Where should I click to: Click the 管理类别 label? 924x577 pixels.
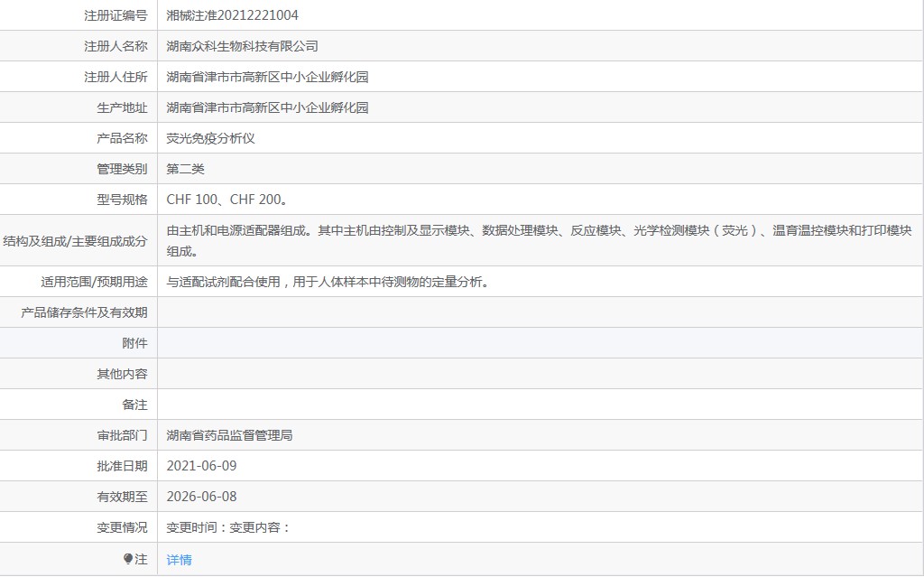coord(122,169)
